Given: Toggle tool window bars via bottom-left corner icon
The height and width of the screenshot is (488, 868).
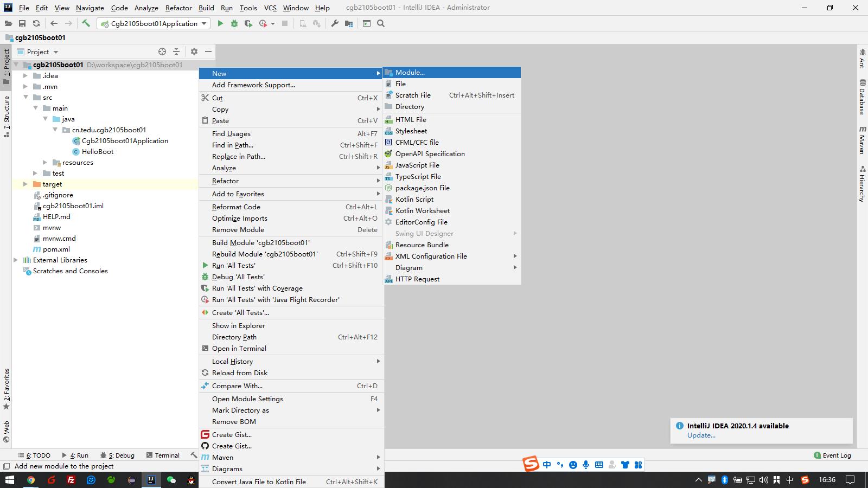Looking at the screenshot, I should tap(7, 466).
